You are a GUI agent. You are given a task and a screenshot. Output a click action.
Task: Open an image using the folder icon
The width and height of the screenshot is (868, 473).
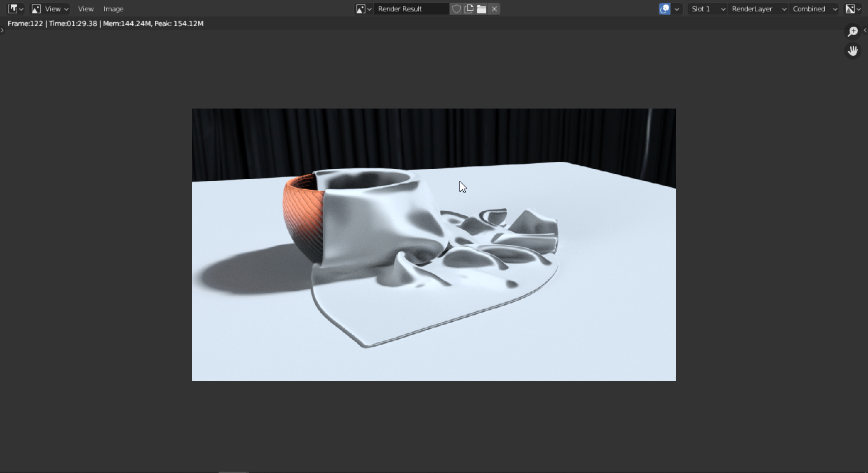coord(482,9)
